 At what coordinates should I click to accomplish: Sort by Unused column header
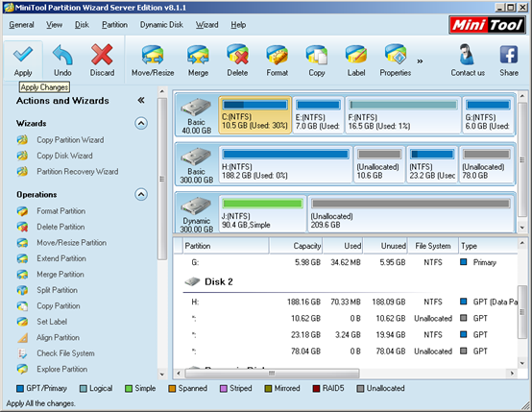[x=385, y=246]
